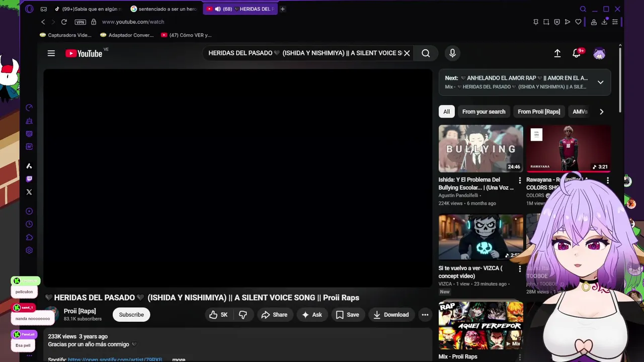Go back to previous page
This screenshot has width=644, height=362.
43,22
